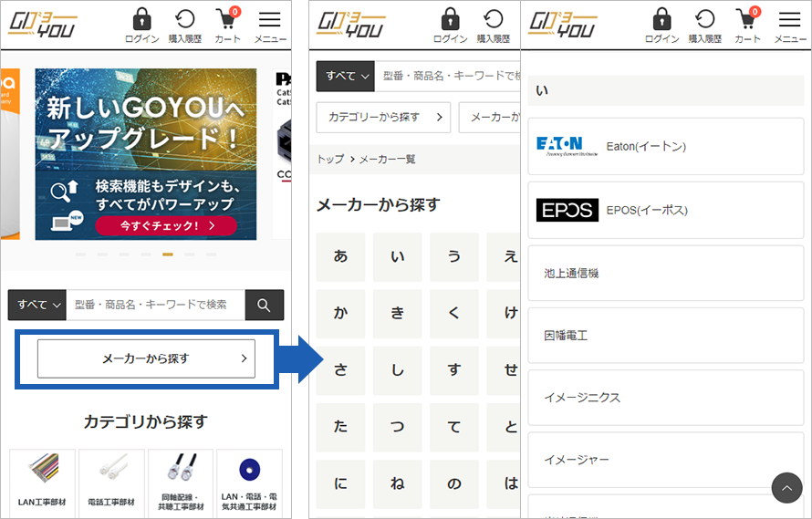Image resolution: width=812 pixels, height=519 pixels.
Task: Focus the home page keyword search field
Action: 155,305
